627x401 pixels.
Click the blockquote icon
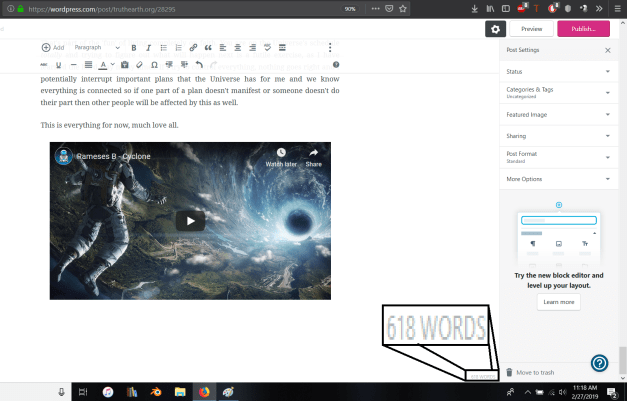pos(208,47)
